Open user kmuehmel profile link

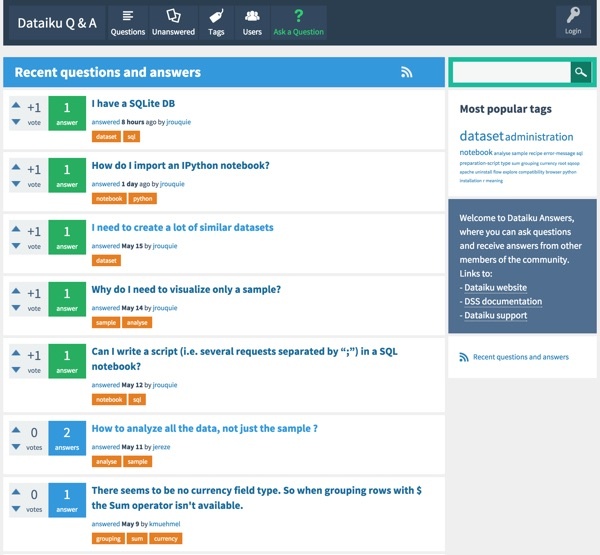(x=165, y=524)
